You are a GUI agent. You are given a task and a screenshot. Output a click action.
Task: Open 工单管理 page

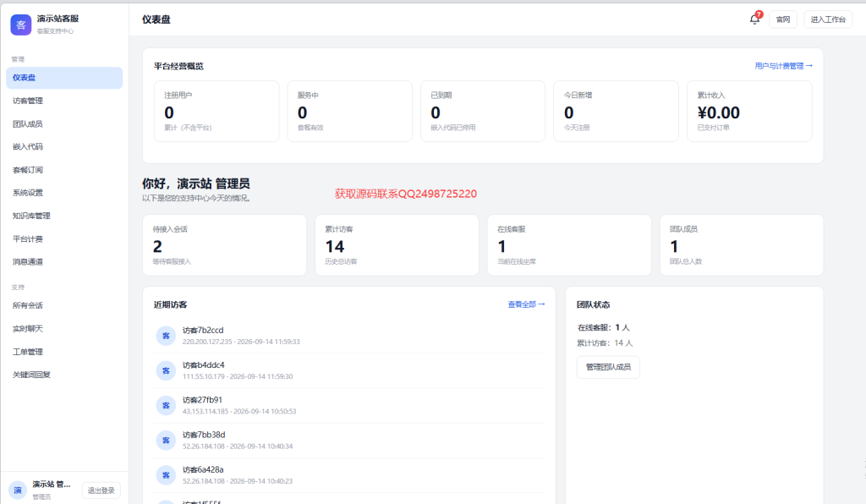point(64,352)
